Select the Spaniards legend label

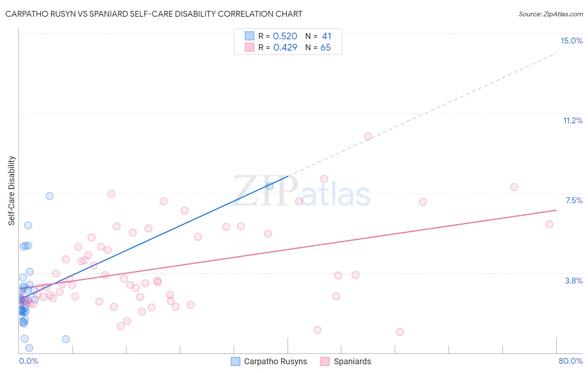353,361
